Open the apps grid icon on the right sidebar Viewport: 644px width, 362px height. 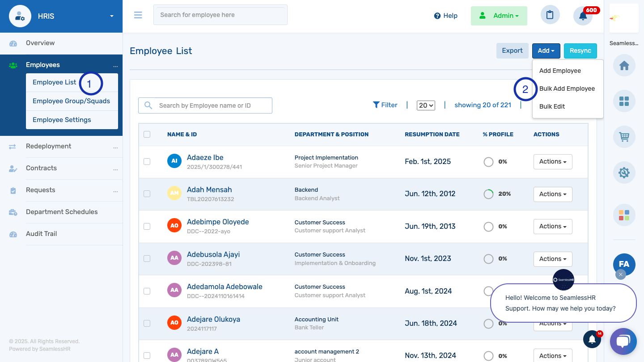(x=623, y=101)
